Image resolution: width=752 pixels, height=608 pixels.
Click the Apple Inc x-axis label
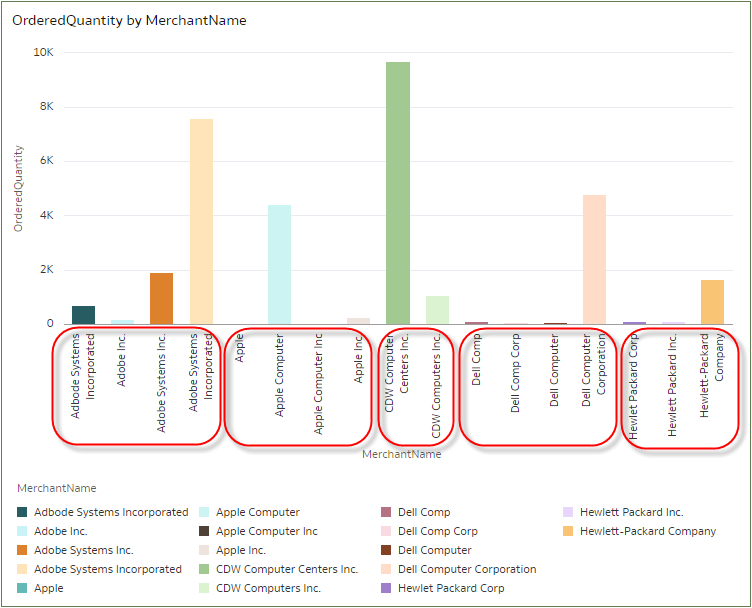click(358, 359)
